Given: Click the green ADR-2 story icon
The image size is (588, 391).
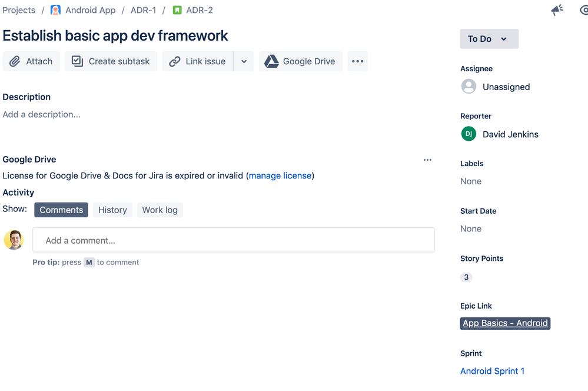Looking at the screenshot, I should 177,10.
